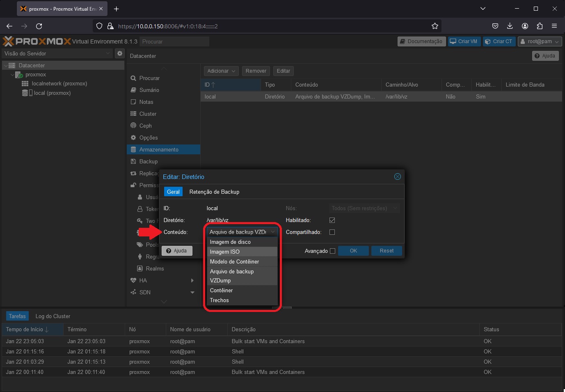Sort by Tempo de Início column
This screenshot has height=392, width=565.
[x=33, y=329]
